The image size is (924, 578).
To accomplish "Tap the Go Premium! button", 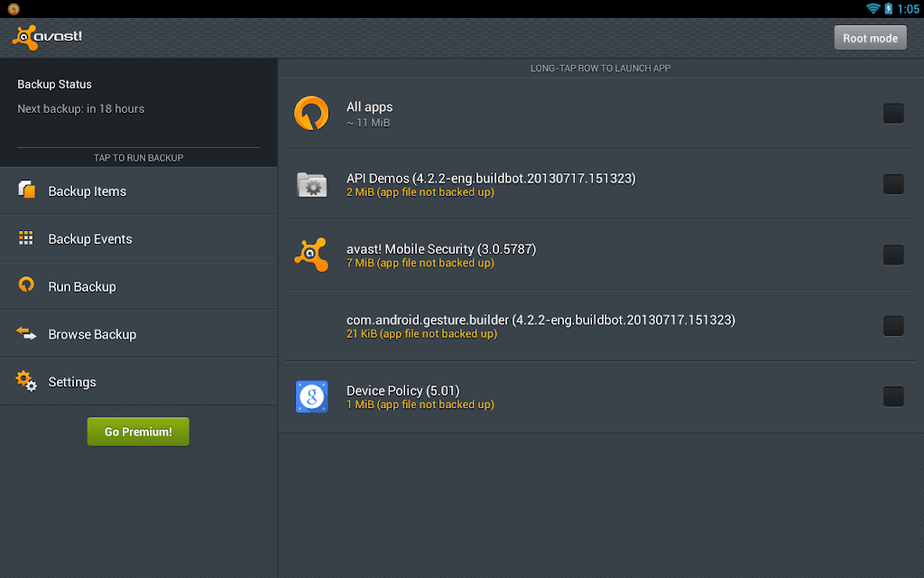I will pos(138,431).
